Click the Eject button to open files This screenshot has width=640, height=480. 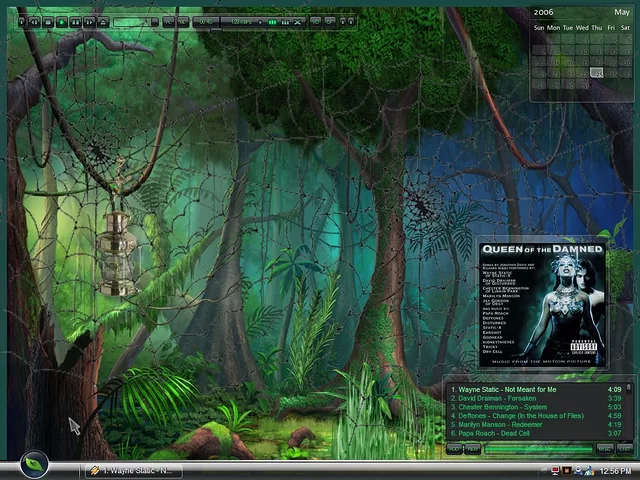(x=102, y=21)
